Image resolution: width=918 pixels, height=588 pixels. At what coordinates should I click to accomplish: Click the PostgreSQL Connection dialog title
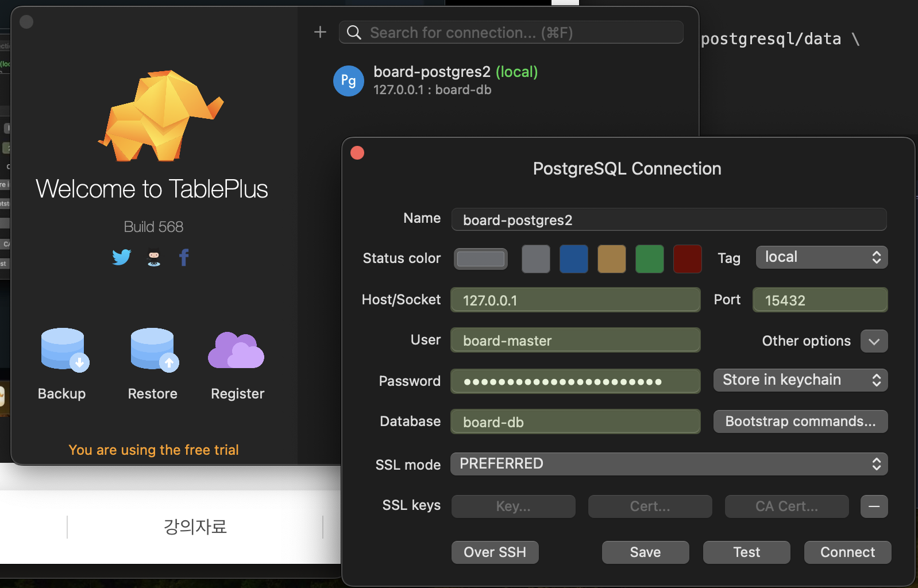(x=627, y=169)
